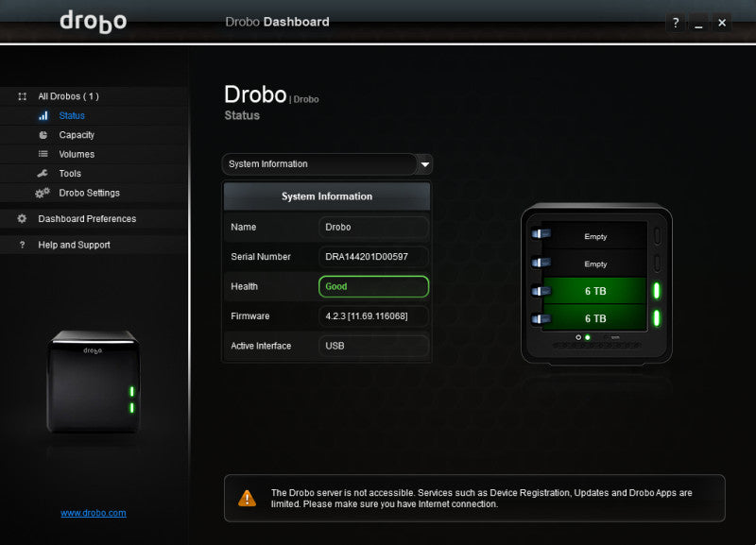Open Drobo Settings menu item
Viewport: 756px width, 545px height.
pyautogui.click(x=89, y=193)
